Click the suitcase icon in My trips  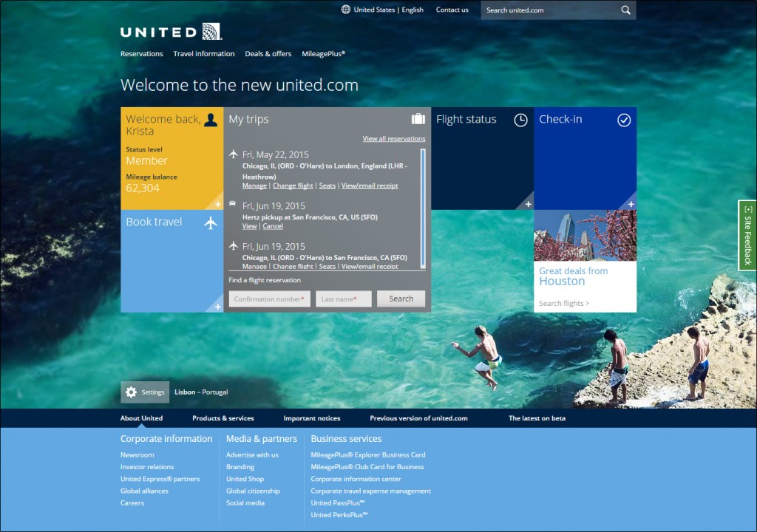tap(418, 119)
